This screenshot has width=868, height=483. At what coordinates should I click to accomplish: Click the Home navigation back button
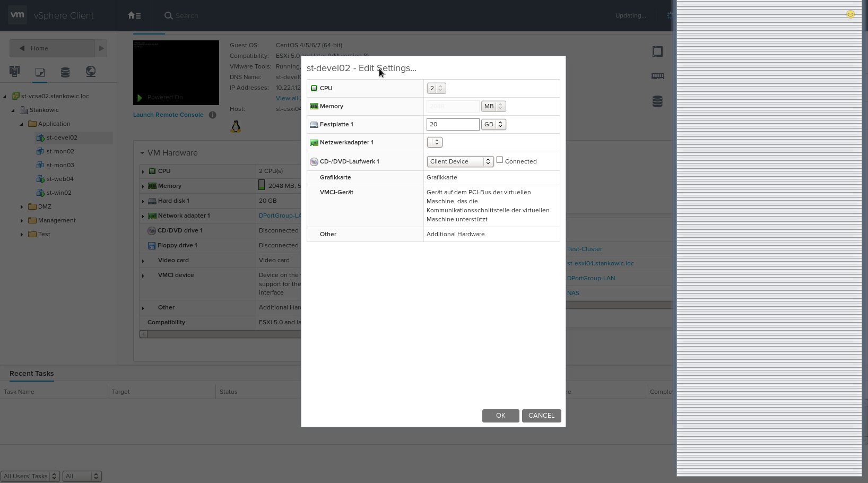pos(52,48)
